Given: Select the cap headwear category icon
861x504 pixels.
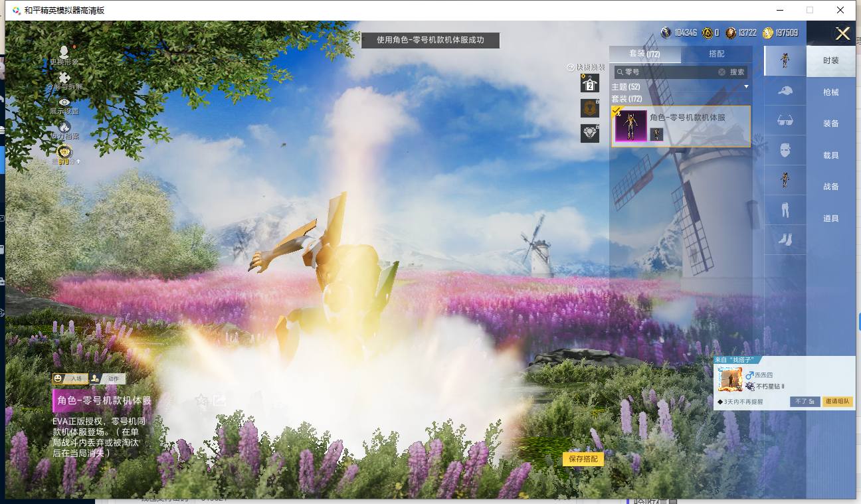Looking at the screenshot, I should [785, 90].
